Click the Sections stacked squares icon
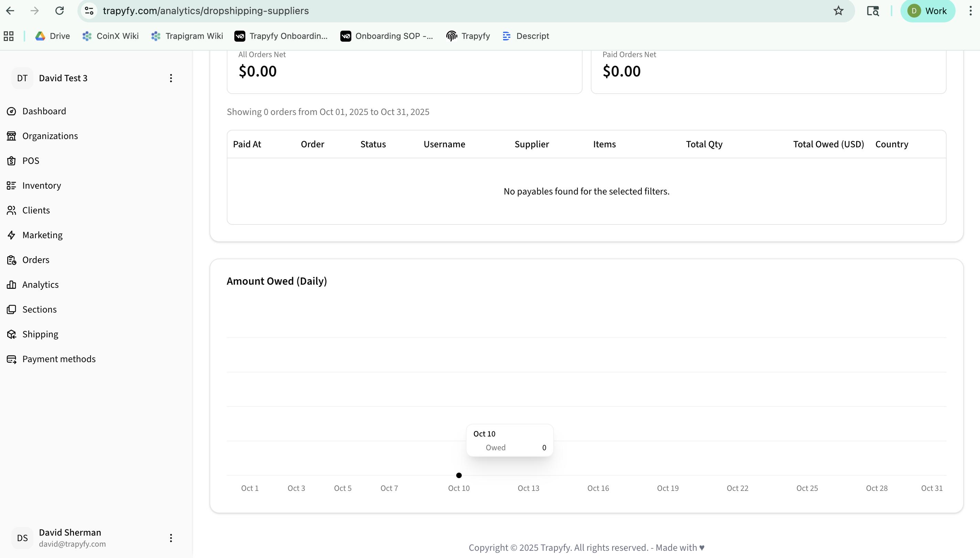The width and height of the screenshot is (980, 558). pos(11,309)
